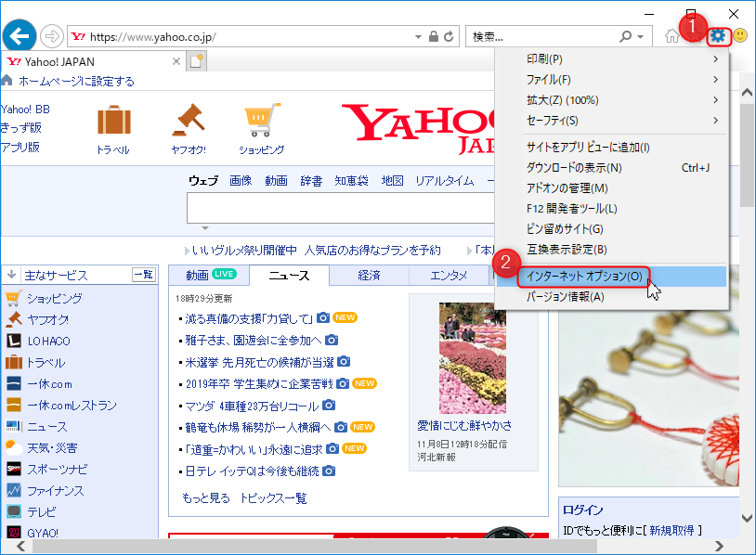Click the GYAO! icon in services list
Screen dimensions: 756x555
click(14, 533)
